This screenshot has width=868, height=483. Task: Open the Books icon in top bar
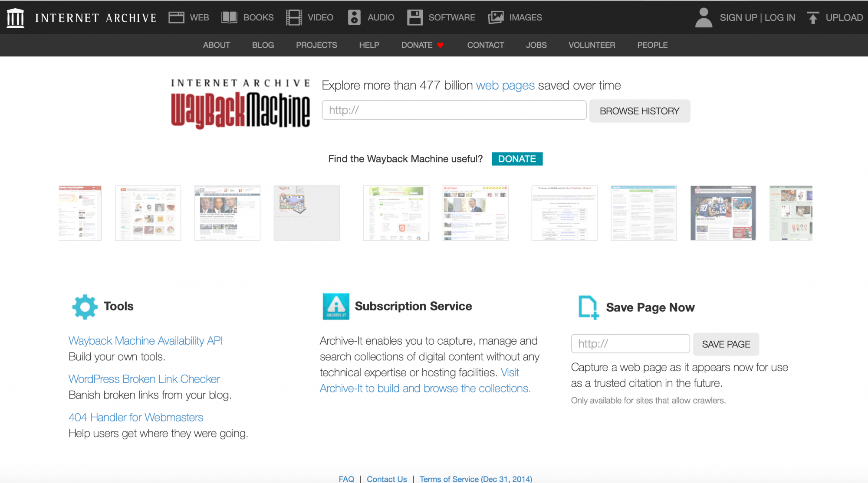point(229,17)
